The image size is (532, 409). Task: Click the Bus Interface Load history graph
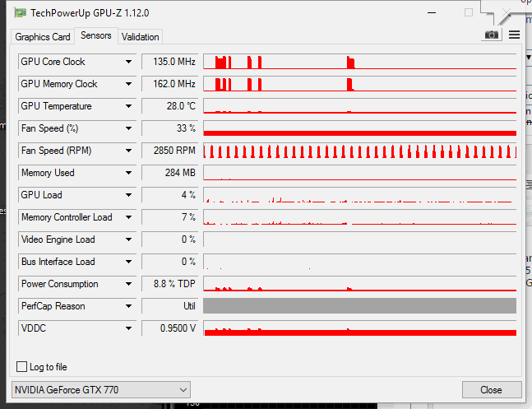(359, 262)
